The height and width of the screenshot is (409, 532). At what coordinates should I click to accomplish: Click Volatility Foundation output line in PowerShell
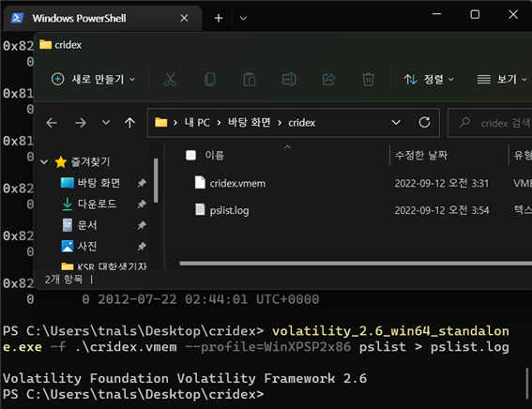coord(185,378)
